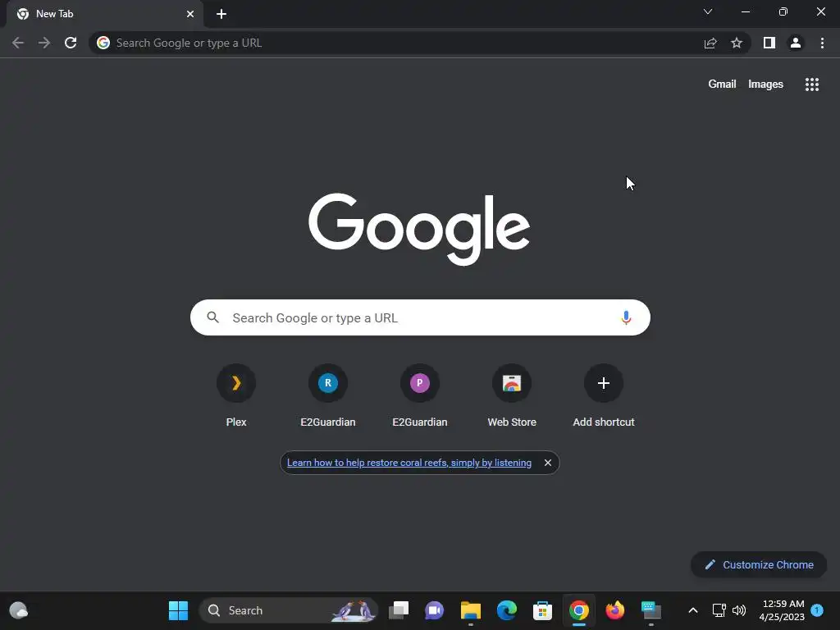The image size is (840, 630).
Task: Click the Chrome icon on the taskbar
Action: pos(578,610)
